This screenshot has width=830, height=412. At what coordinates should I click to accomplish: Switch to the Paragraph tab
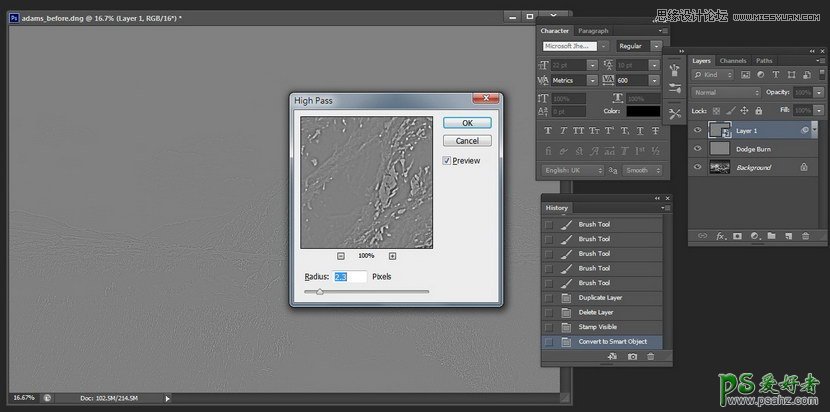592,31
